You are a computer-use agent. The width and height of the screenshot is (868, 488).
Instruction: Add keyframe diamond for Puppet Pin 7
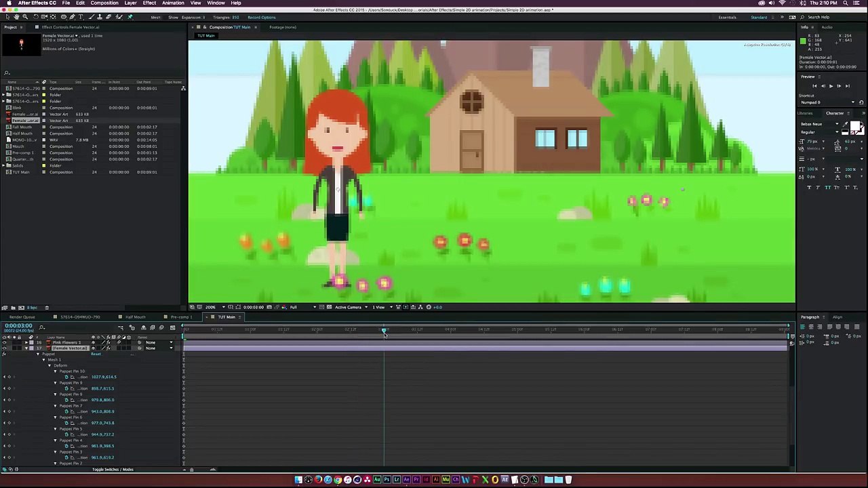[x=9, y=411]
